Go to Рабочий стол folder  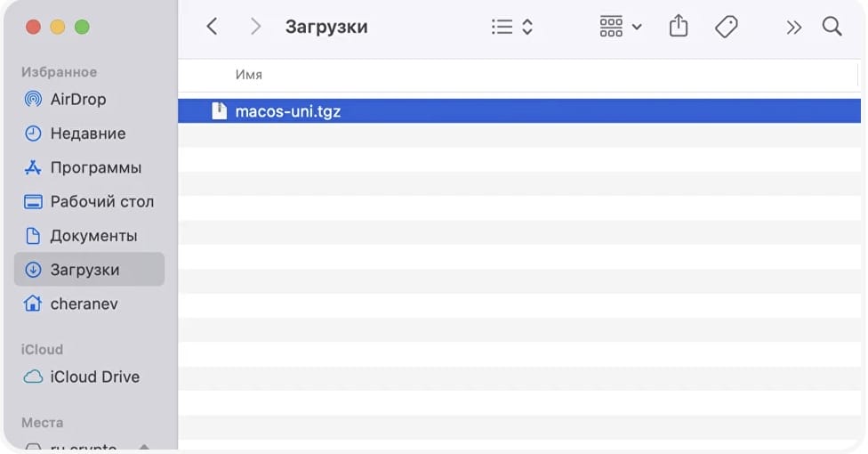point(101,202)
